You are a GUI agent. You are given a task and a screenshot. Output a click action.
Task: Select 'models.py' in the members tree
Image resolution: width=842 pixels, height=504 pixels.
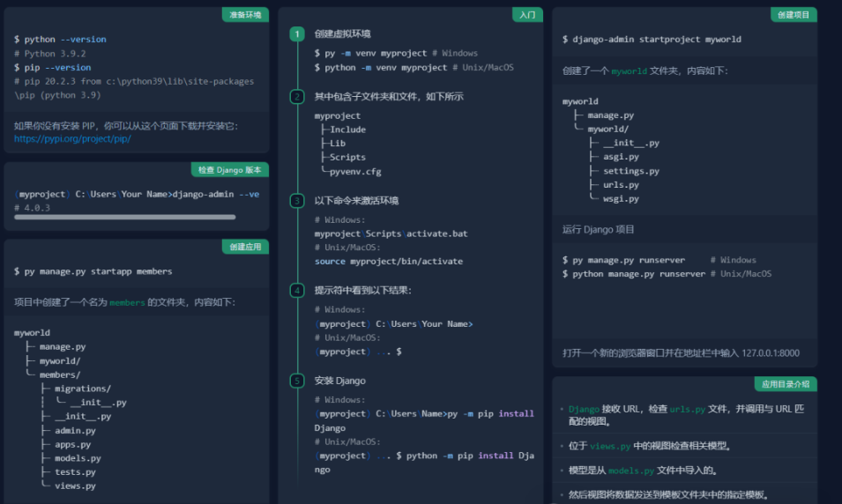78,458
